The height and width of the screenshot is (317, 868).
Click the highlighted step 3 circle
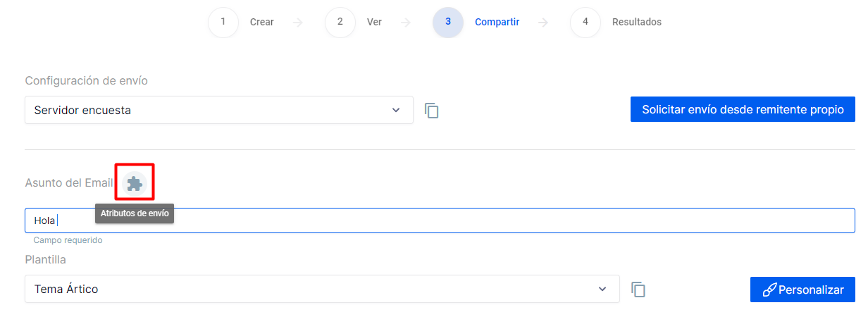click(448, 22)
